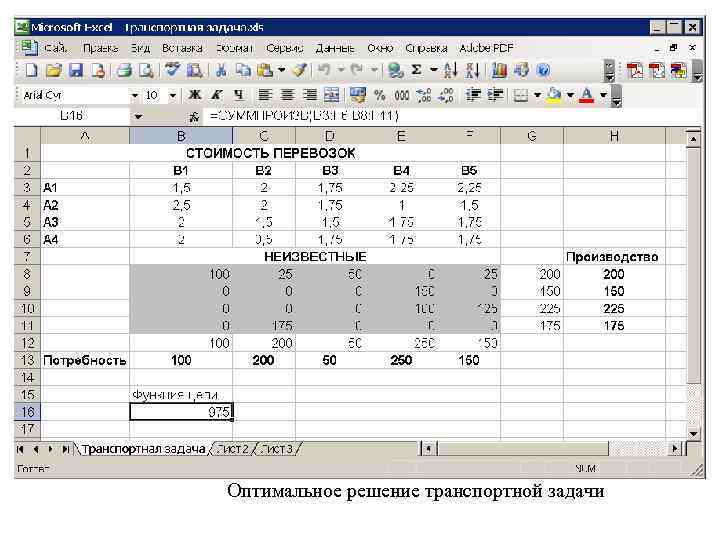
Task: Click horizontal scrollbar right arrow
Action: (x=674, y=448)
